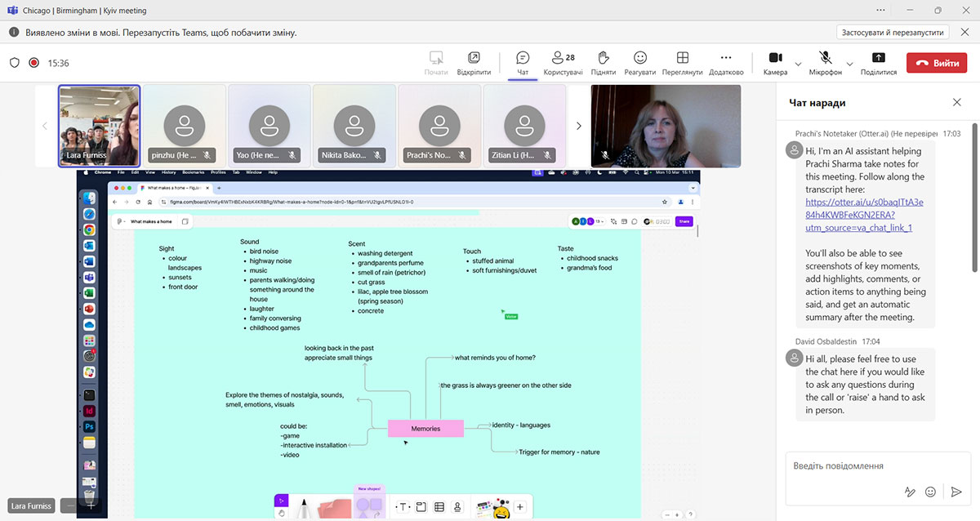Open the message formatting options icon
The height and width of the screenshot is (521, 980).
[910, 492]
